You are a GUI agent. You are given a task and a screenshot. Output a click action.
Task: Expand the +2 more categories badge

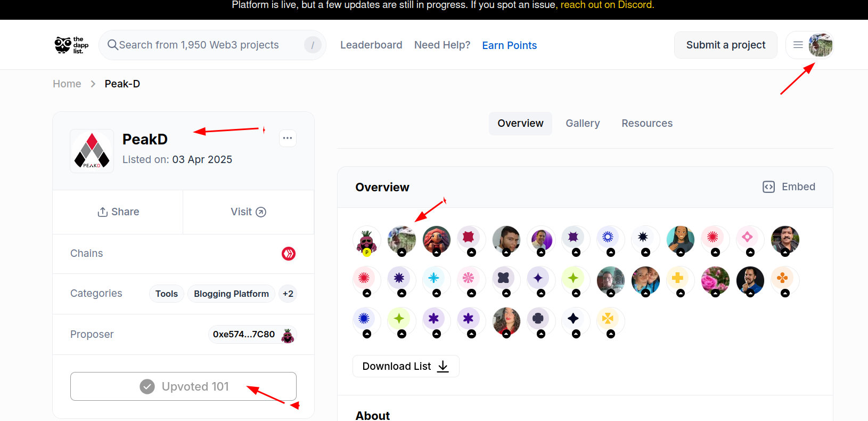[x=288, y=294]
